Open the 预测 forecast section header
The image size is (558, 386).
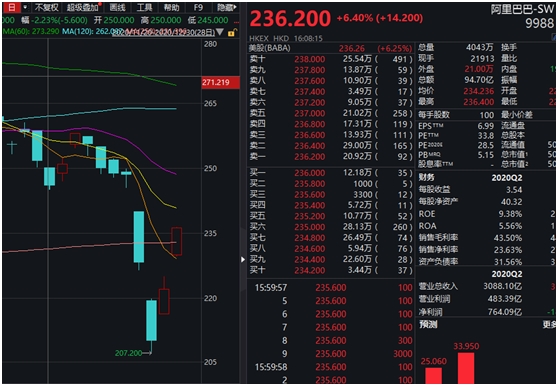[428, 324]
